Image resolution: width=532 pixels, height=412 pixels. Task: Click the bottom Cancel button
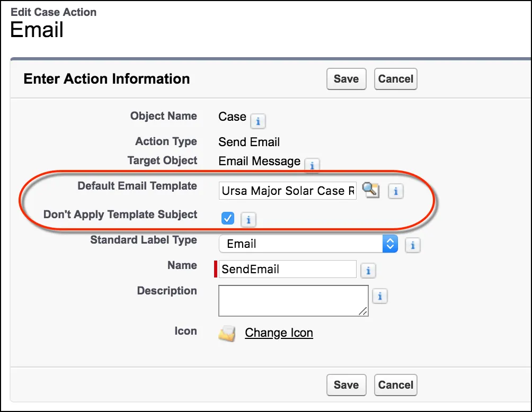click(396, 385)
